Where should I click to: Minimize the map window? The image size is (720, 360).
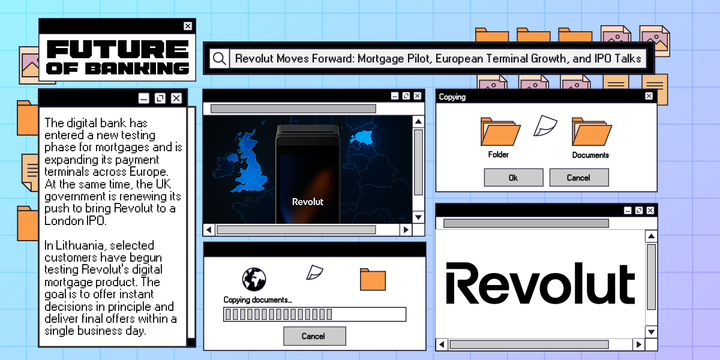(394, 96)
